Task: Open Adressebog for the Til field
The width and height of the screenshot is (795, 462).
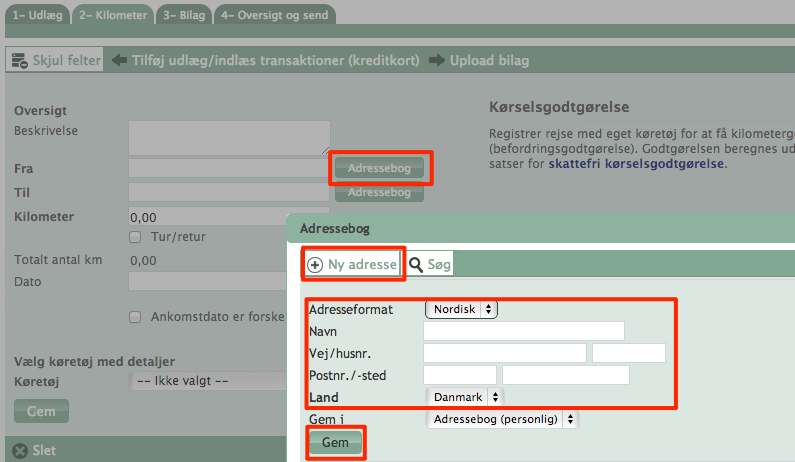Action: (379, 192)
